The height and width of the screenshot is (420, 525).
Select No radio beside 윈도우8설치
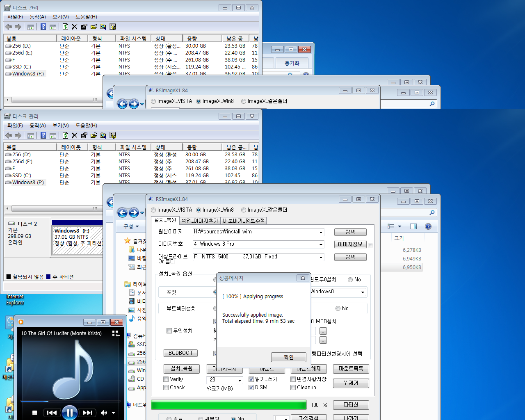350,280
